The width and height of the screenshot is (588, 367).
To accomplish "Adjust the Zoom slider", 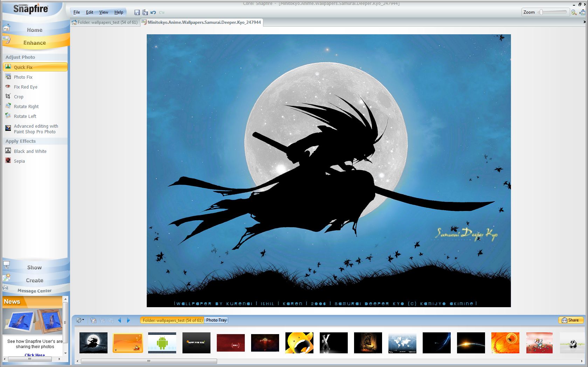I will (x=553, y=12).
